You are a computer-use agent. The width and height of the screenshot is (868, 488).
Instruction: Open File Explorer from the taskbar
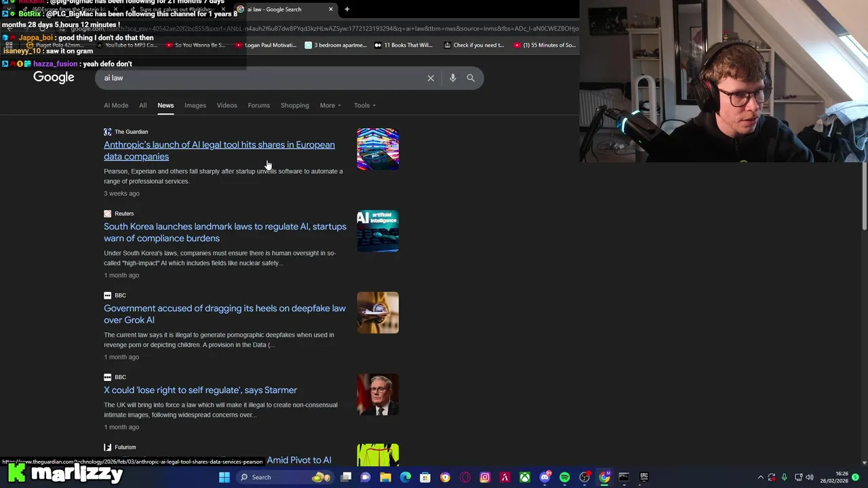(385, 477)
